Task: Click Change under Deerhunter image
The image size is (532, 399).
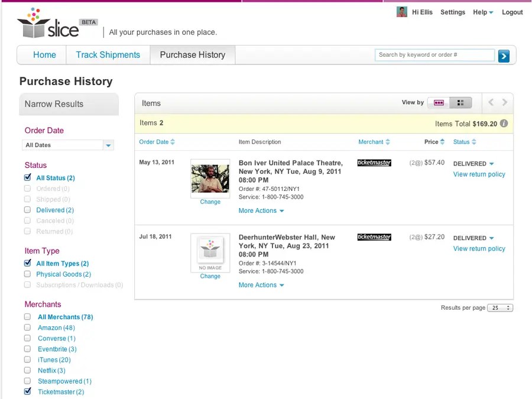Action: tap(210, 276)
